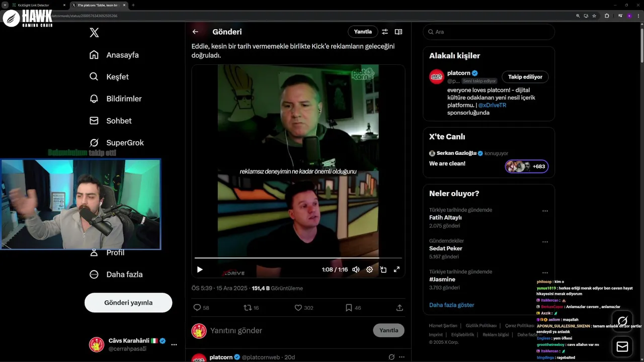
Task: Open the Hizmet Şartları footer link
Action: pos(443,326)
